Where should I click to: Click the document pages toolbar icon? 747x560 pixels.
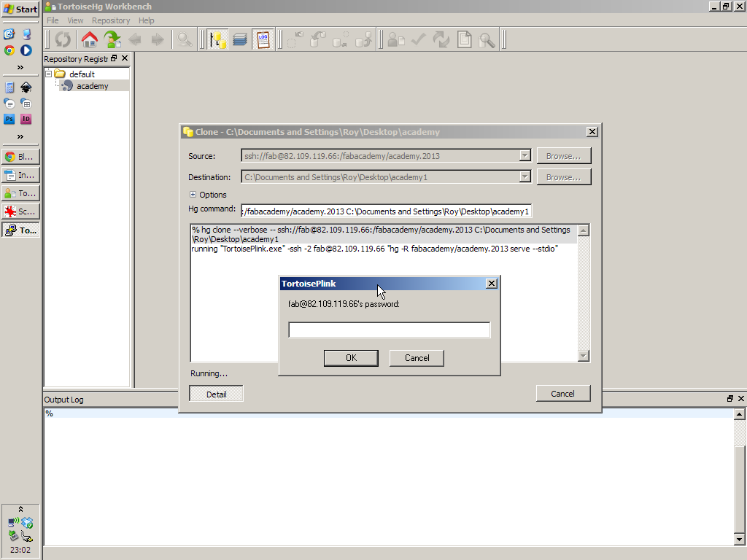tap(464, 39)
